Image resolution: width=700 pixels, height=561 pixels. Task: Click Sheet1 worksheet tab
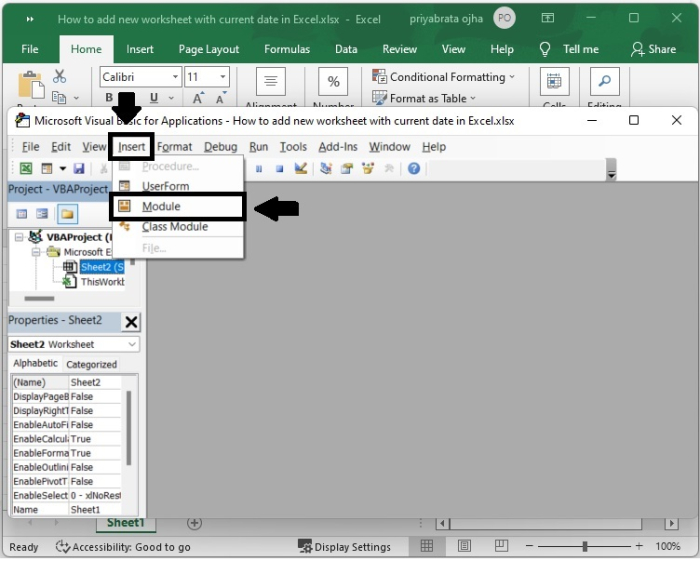(x=125, y=523)
